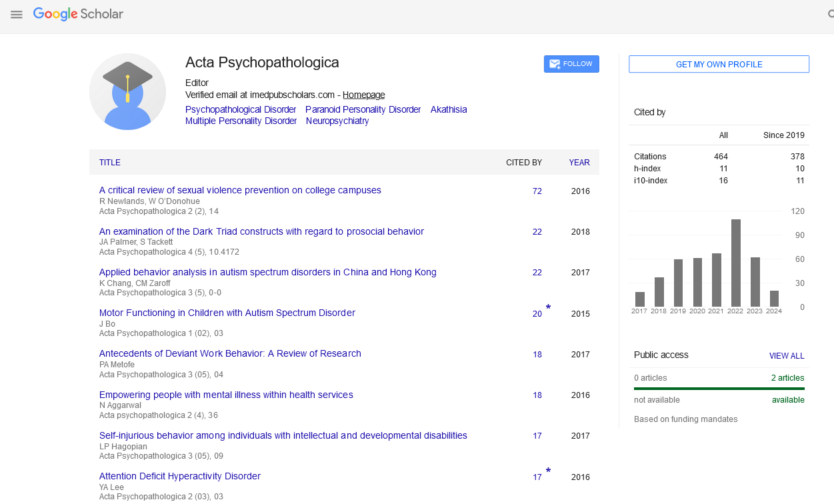
Task: Click cited-by count for Deviant Work Behavior
Action: click(537, 355)
